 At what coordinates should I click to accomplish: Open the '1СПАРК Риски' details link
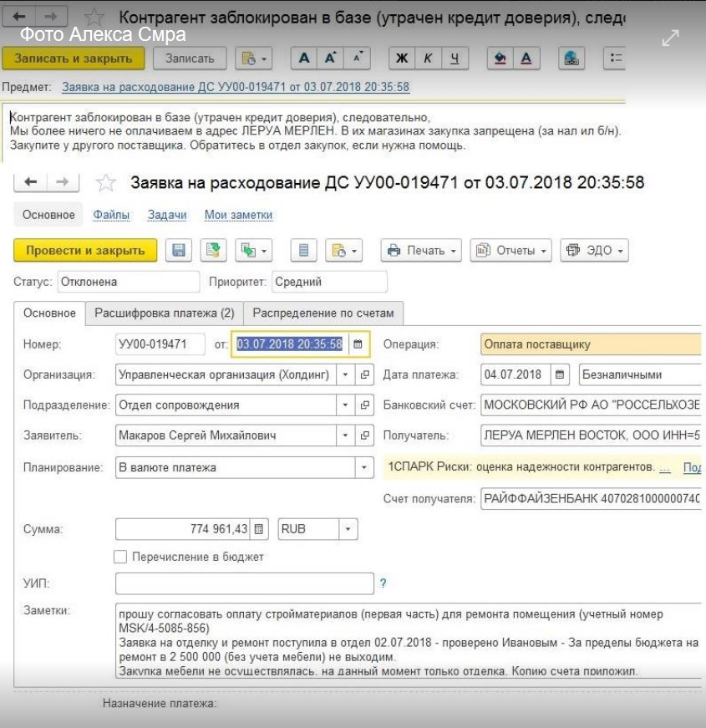pos(665,467)
